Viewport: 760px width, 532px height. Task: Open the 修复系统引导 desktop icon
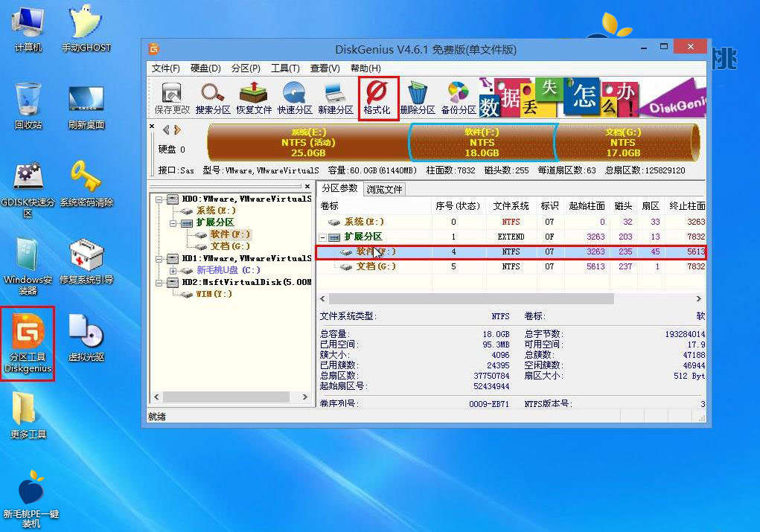86,261
